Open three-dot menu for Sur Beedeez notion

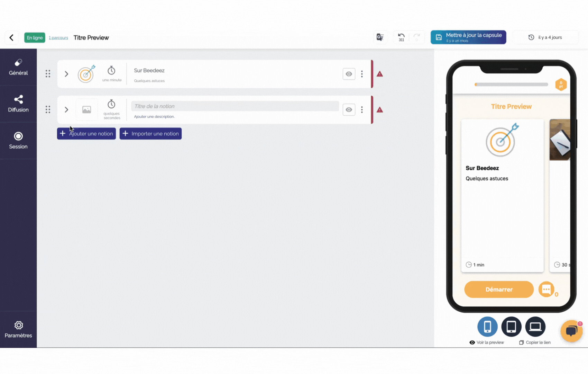pyautogui.click(x=362, y=74)
